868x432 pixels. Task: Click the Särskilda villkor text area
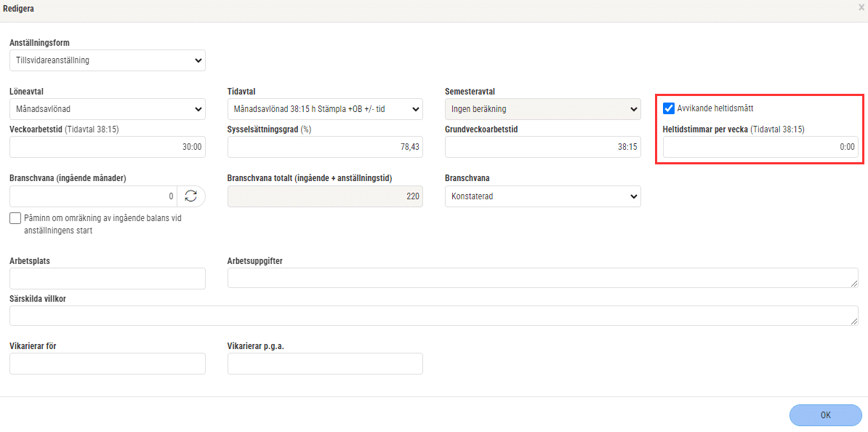434,316
